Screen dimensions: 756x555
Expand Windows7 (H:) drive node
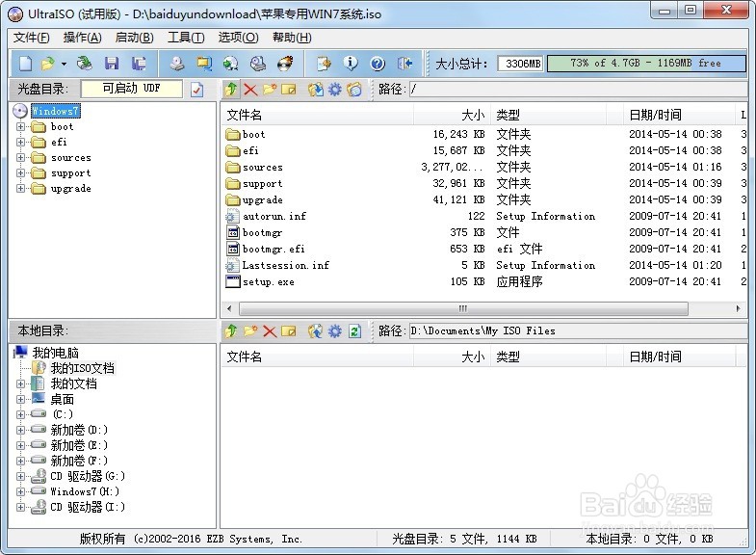click(x=20, y=491)
